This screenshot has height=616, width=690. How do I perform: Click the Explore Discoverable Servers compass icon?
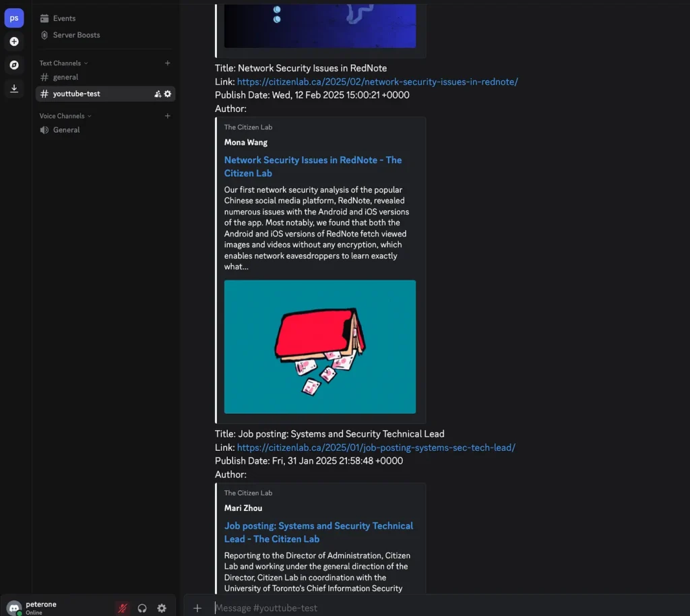13,65
